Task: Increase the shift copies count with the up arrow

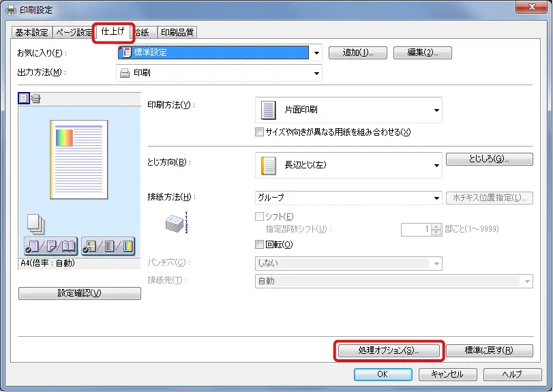Action: [x=436, y=226]
